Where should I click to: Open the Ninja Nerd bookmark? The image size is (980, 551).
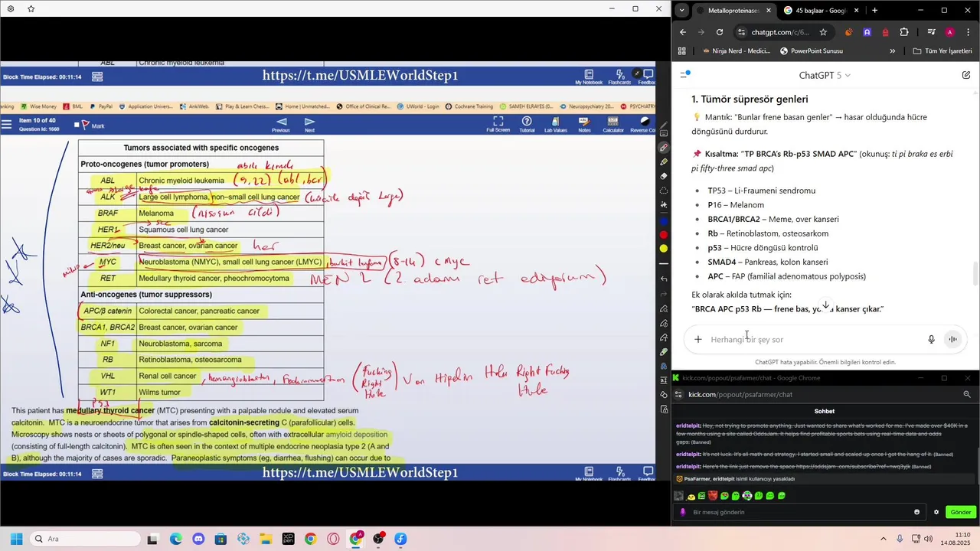point(736,51)
